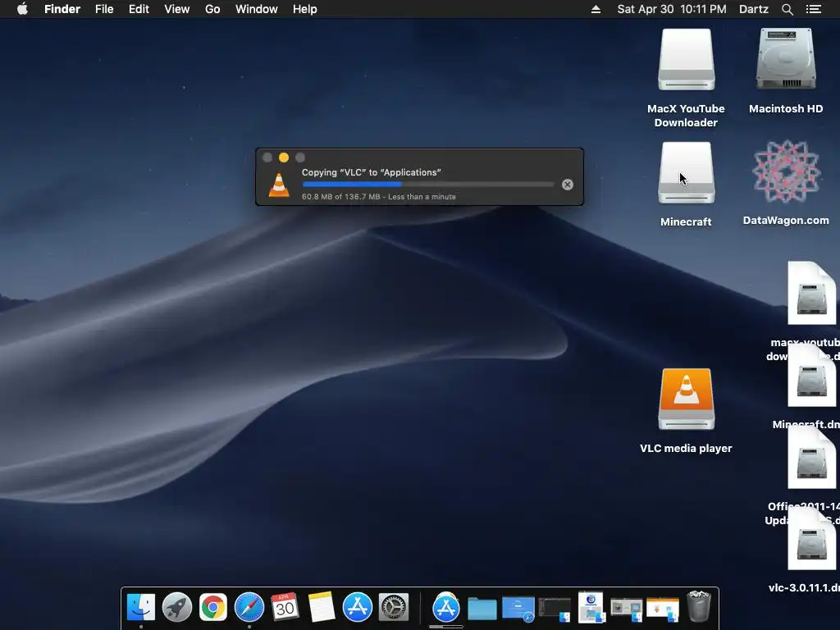Open Launchpad rocket in the Dock
Image resolution: width=840 pixels, height=630 pixels.
click(x=177, y=607)
